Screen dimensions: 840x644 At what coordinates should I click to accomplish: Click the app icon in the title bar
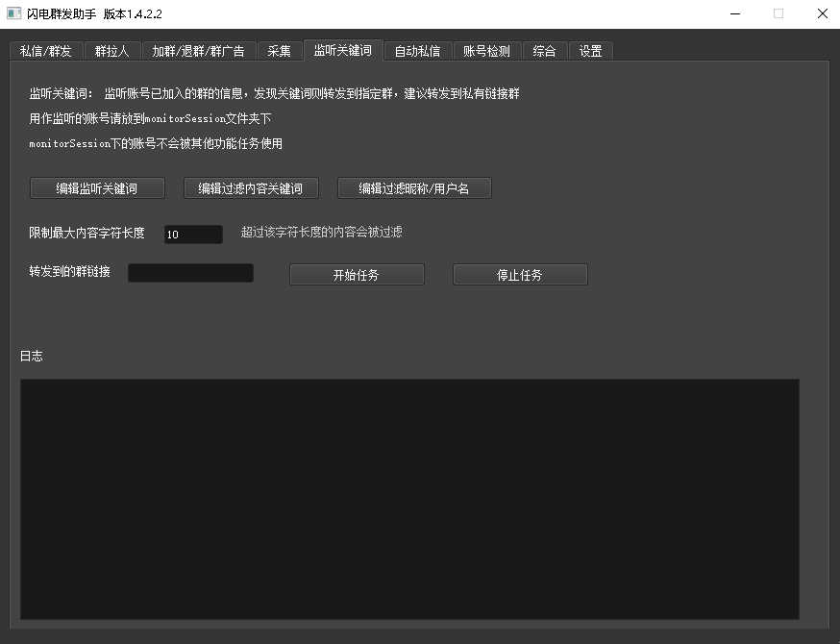point(13,13)
